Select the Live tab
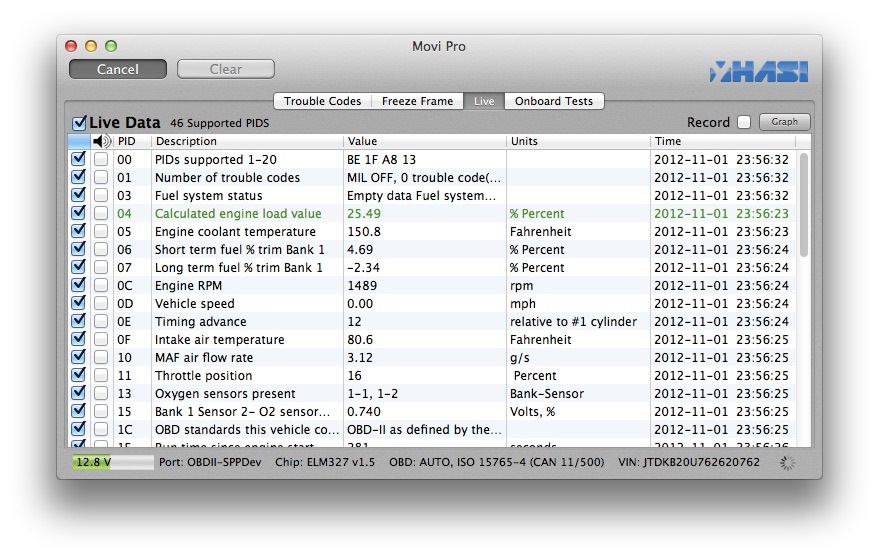 pos(484,101)
